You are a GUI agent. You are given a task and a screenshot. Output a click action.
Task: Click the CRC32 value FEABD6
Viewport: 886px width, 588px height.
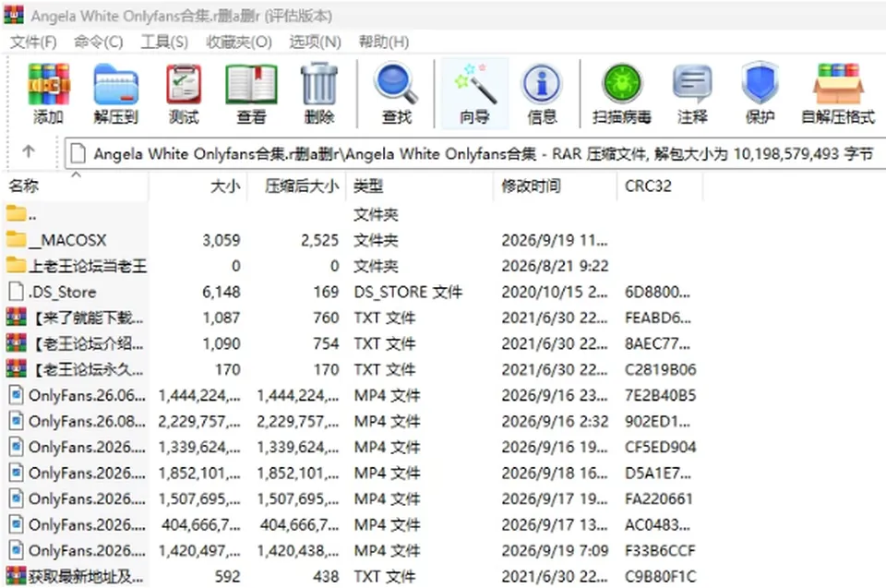pyautogui.click(x=658, y=318)
